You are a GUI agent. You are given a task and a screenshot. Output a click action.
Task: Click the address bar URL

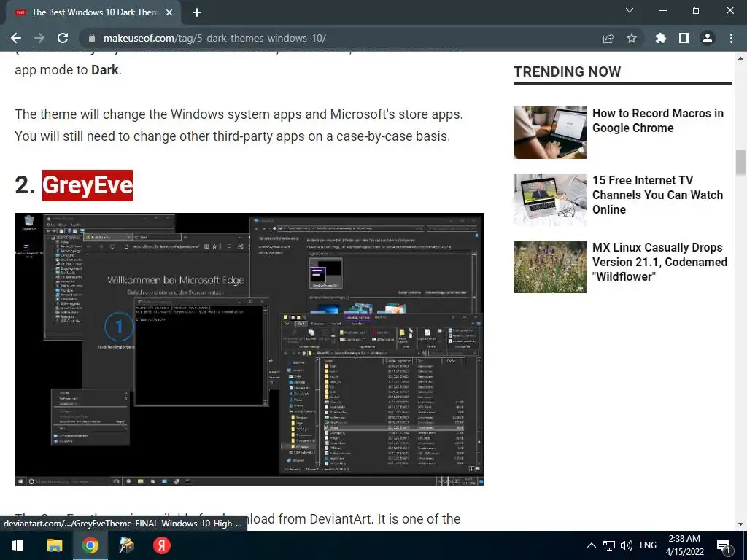(214, 38)
